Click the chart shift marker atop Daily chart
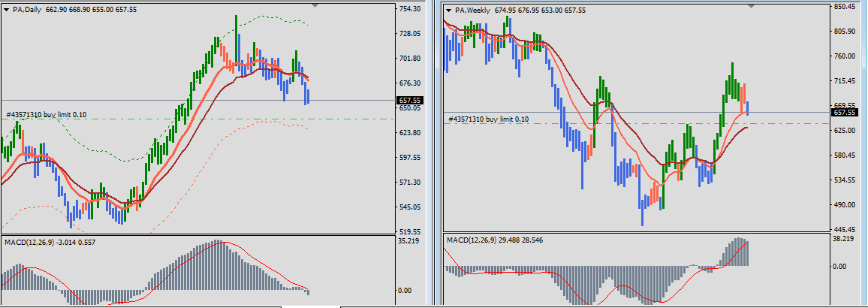The width and height of the screenshot is (868, 308). pyautogui.click(x=315, y=5)
